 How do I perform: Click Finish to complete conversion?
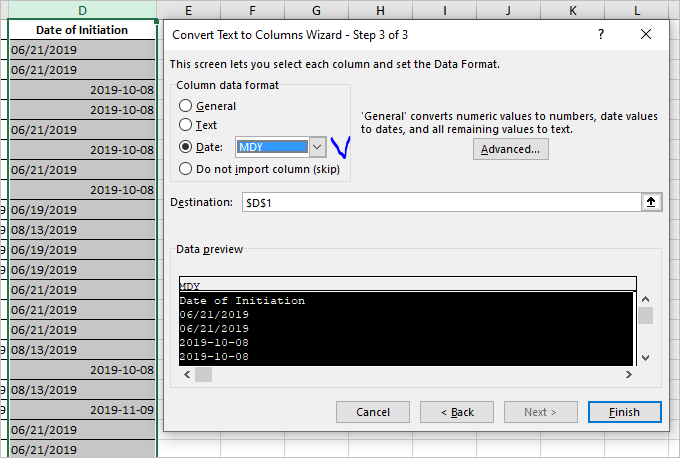click(624, 412)
